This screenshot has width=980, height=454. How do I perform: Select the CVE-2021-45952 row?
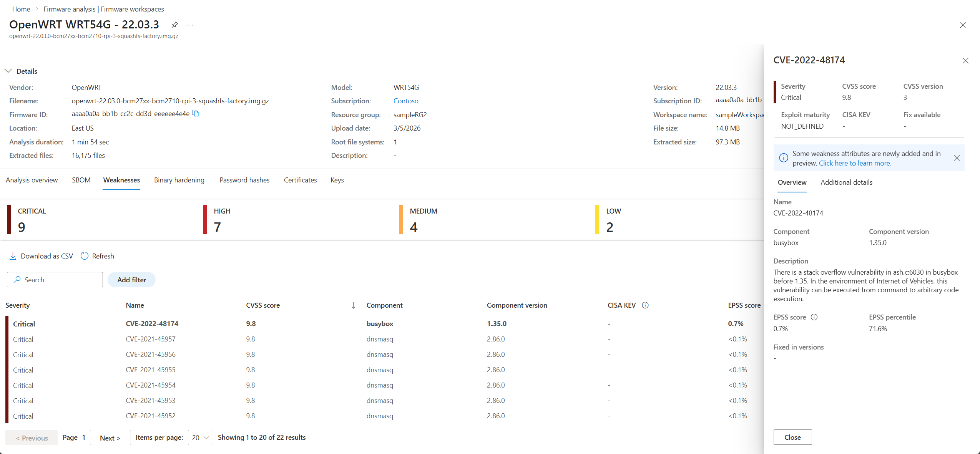384,416
